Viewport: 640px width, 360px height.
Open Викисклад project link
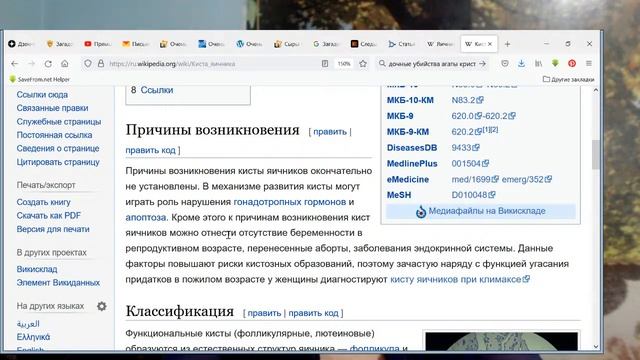pyautogui.click(x=37, y=269)
